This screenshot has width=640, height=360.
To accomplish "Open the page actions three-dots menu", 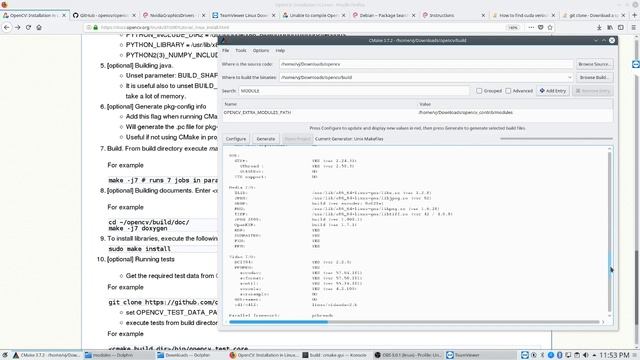I will tap(531, 27).
